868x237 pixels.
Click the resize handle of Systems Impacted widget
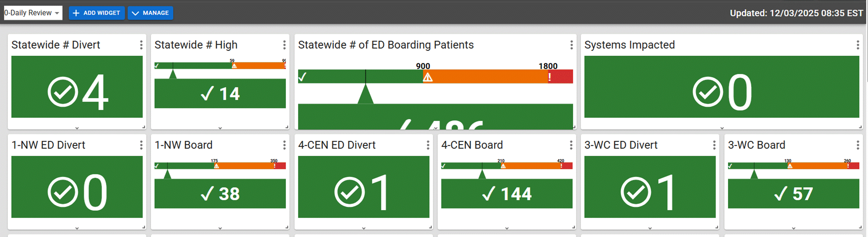[x=860, y=127]
